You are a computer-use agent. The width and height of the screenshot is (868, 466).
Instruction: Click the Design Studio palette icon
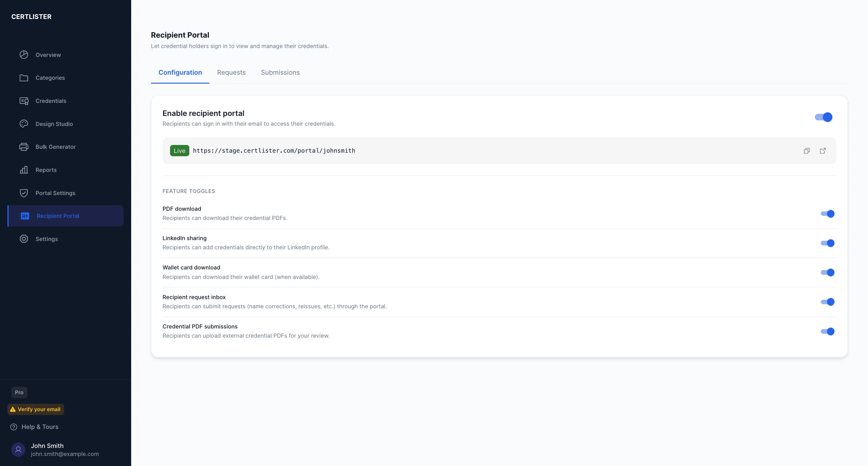click(x=23, y=124)
